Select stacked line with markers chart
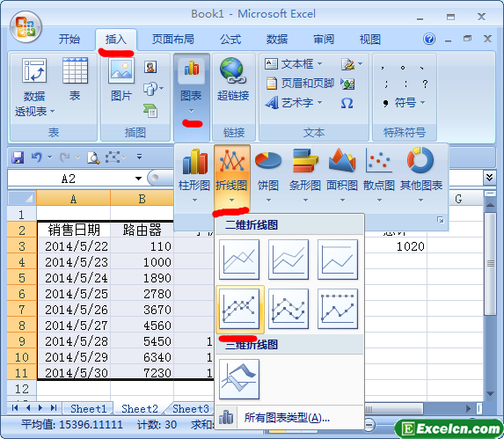This screenshot has height=439, width=504. 289,309
